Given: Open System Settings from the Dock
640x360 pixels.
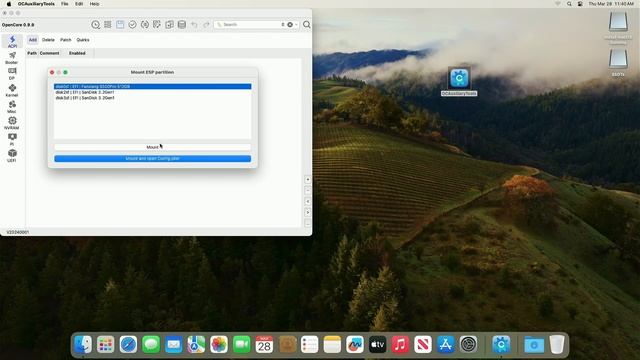Looking at the screenshot, I should click(x=468, y=345).
